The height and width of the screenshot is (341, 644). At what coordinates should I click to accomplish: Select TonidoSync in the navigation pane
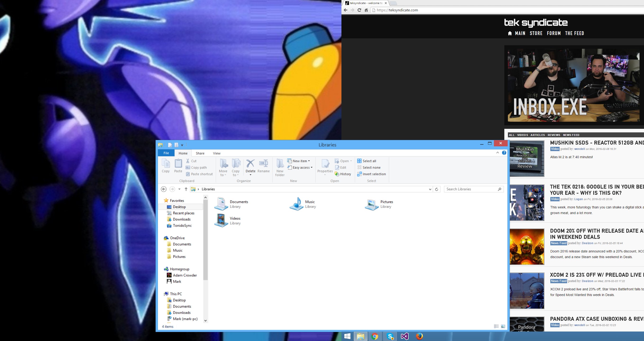182,225
